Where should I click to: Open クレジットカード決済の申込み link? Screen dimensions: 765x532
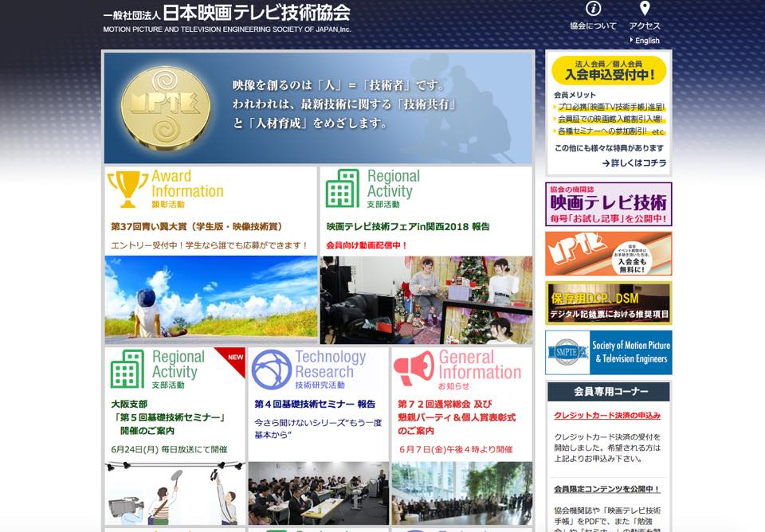[x=607, y=416]
